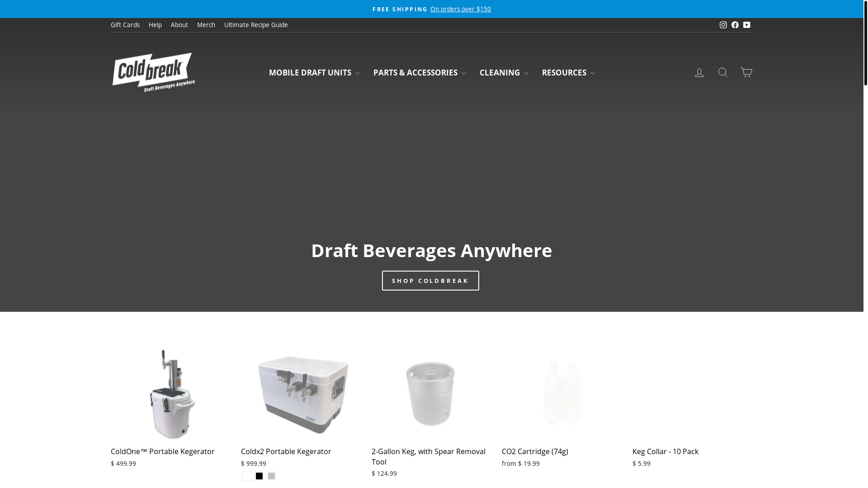This screenshot has width=868, height=488.
Task: Open the Gift Cards link
Action: tap(125, 25)
